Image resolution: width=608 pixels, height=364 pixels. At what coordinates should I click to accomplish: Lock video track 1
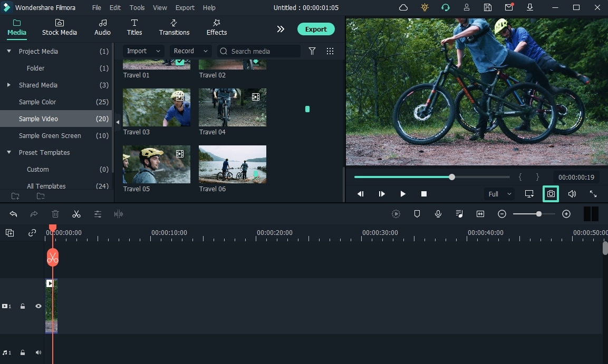[23, 306]
